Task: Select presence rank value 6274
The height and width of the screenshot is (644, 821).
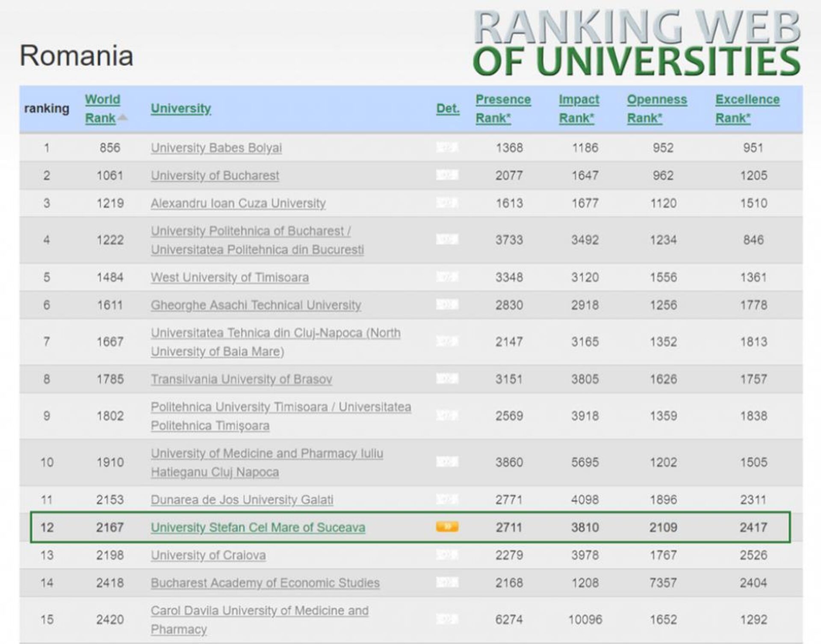Action: 509,620
